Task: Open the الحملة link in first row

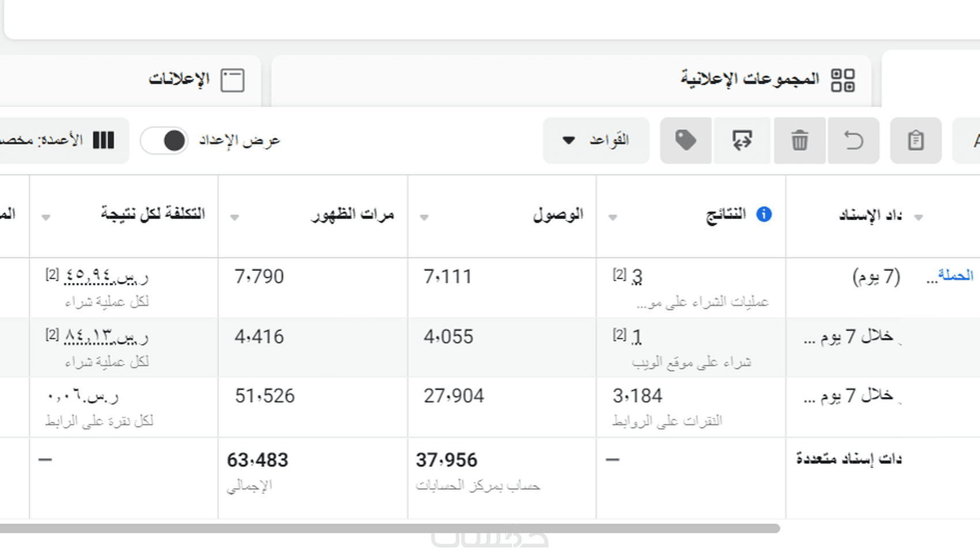Action: click(955, 275)
